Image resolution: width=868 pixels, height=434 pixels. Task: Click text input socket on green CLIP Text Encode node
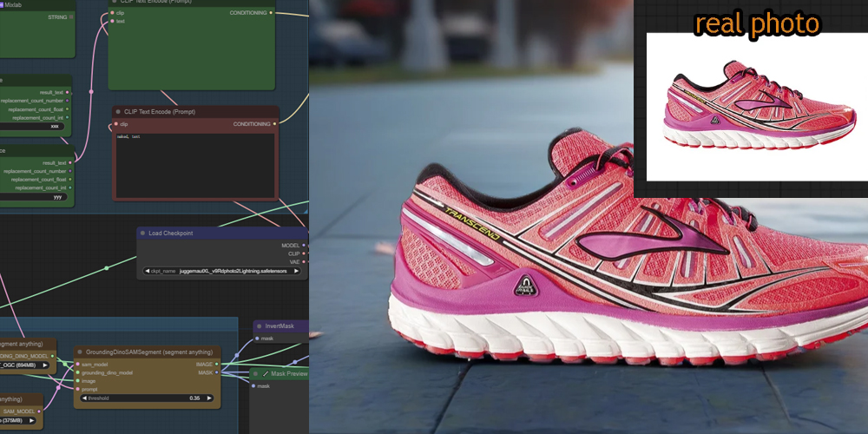(x=113, y=21)
